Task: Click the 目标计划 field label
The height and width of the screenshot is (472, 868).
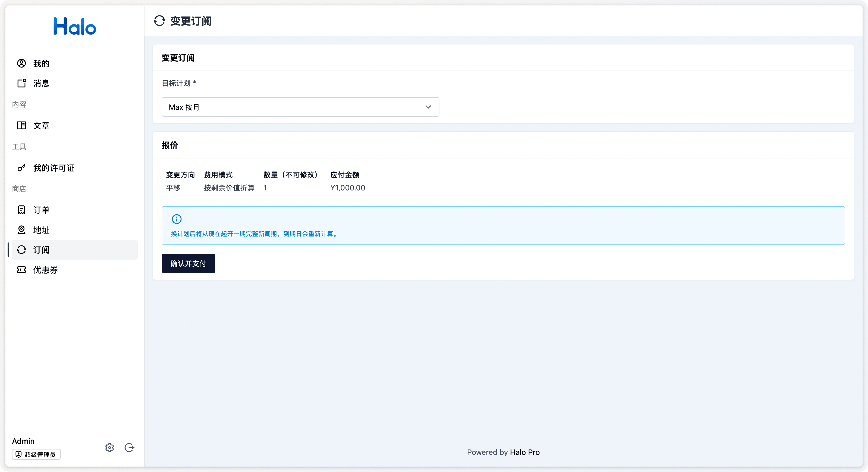Action: tap(179, 83)
